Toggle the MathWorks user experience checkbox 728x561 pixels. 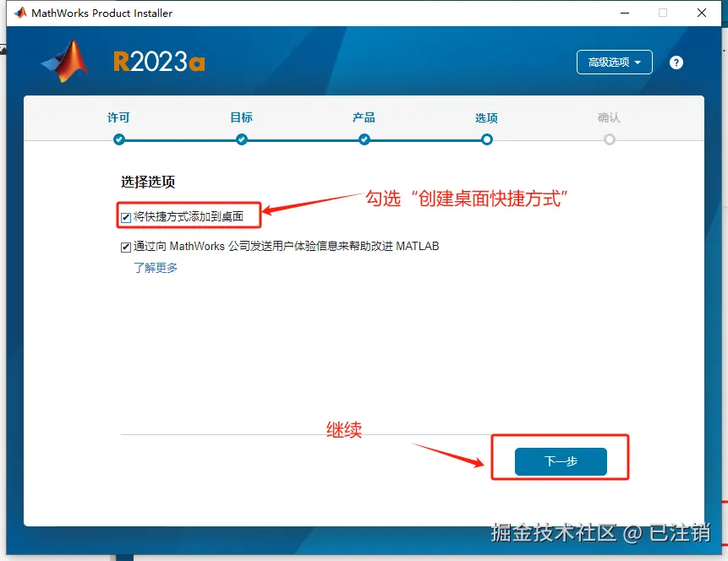click(x=125, y=247)
